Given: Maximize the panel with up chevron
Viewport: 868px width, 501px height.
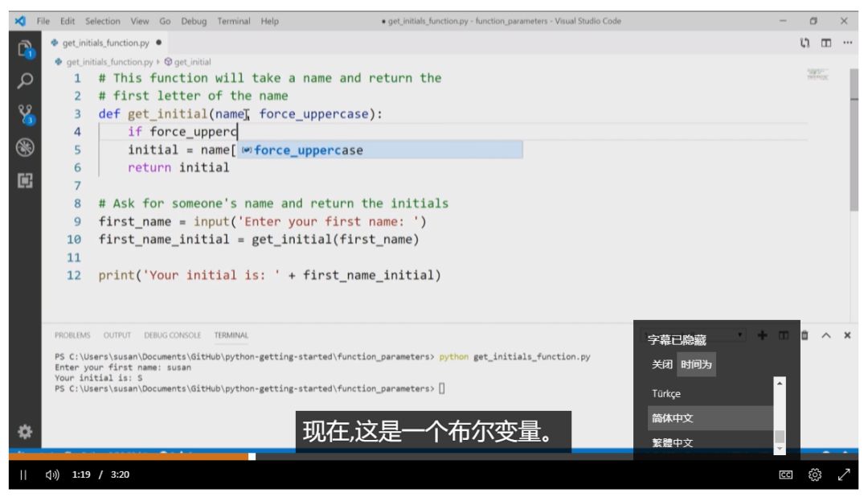Looking at the screenshot, I should tap(826, 335).
